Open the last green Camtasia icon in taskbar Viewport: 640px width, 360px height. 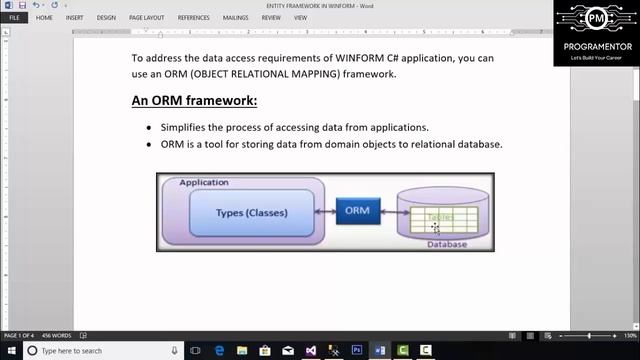[x=426, y=351]
